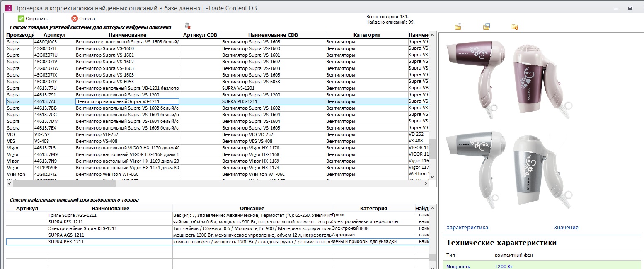Image resolution: width=644 pixels, height=269 pixels.
Task: Click the green Сохранить checkmark button
Action: tap(33, 19)
